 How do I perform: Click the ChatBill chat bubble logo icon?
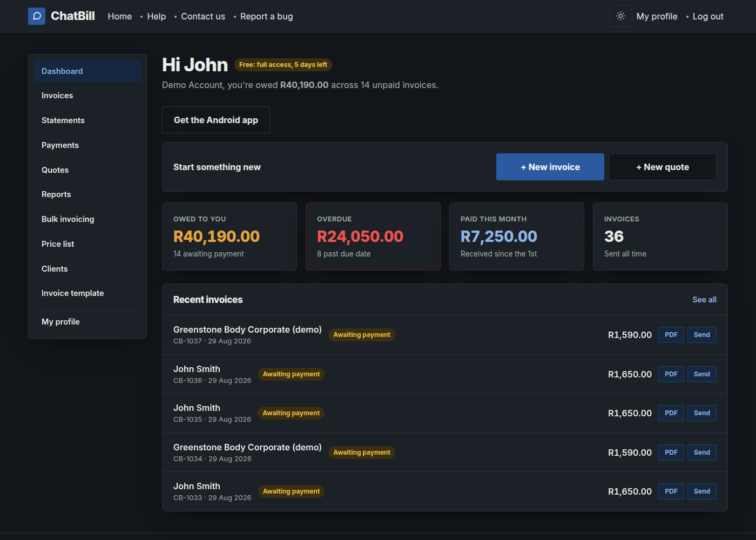coord(37,16)
